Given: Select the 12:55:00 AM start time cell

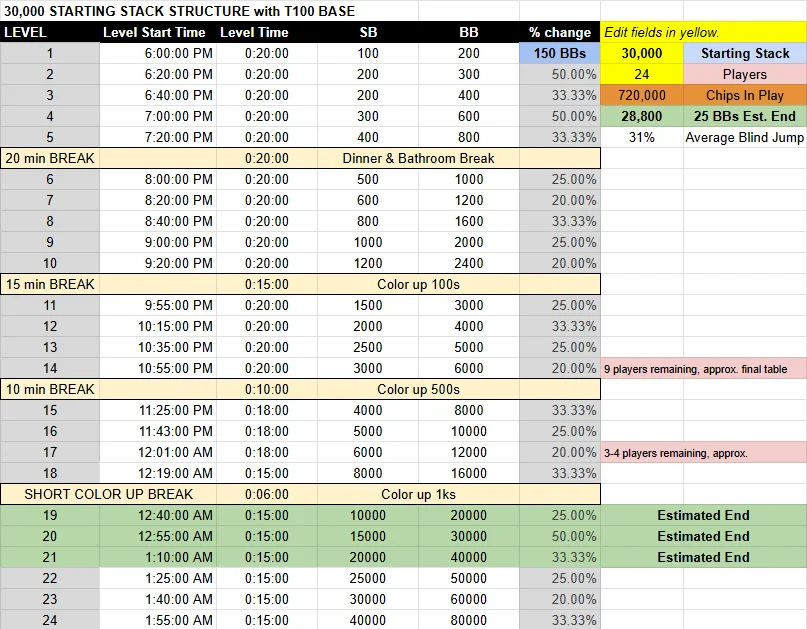Looking at the screenshot, I should [158, 536].
